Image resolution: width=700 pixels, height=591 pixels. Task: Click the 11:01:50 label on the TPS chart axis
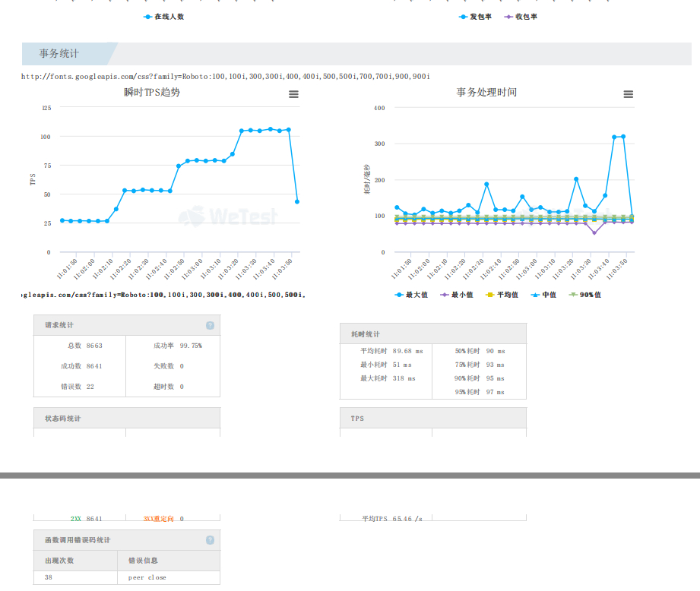pos(68,268)
